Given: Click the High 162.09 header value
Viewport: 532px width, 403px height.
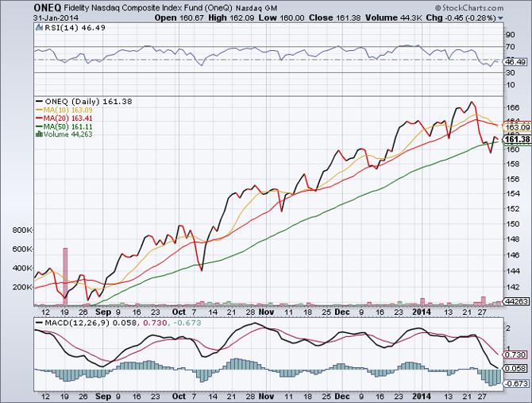Looking at the screenshot, I should coord(231,18).
